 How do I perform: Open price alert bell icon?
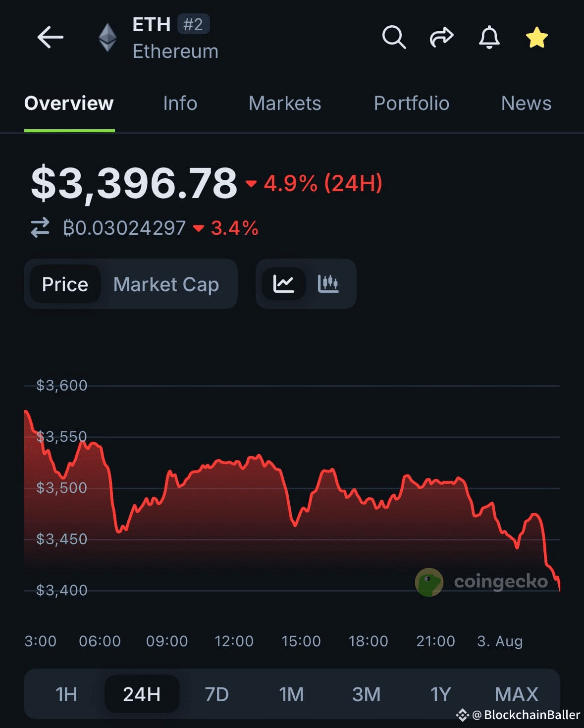pos(489,37)
